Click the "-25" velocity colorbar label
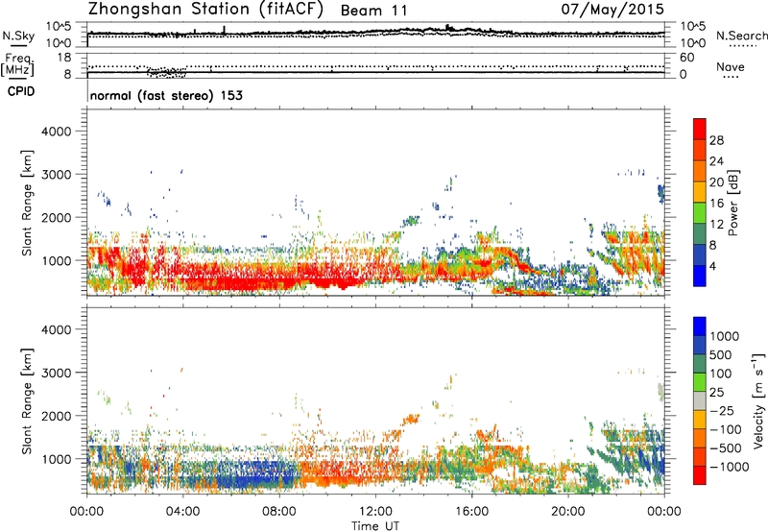The height and width of the screenshot is (532, 768). pyautogui.click(x=722, y=411)
